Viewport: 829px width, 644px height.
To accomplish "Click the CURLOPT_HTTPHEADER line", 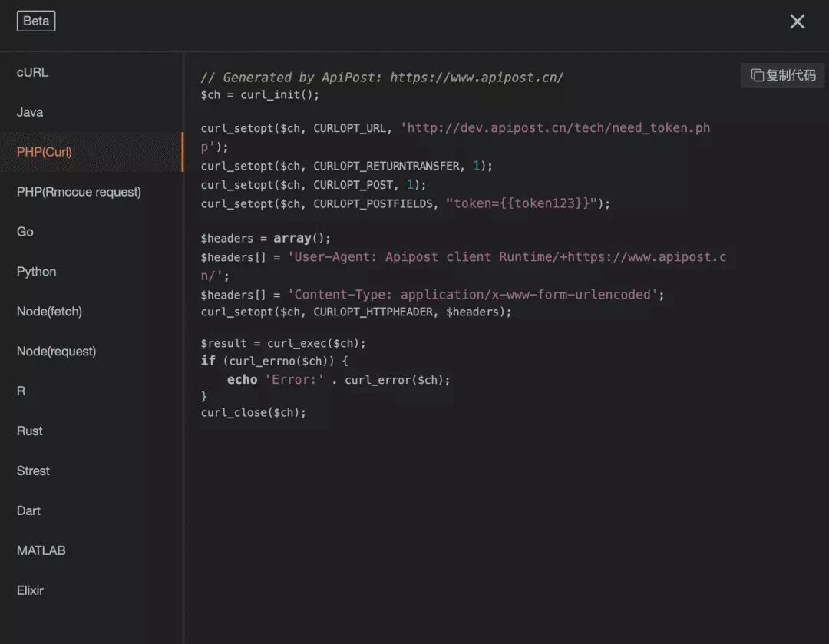I will tap(356, 312).
